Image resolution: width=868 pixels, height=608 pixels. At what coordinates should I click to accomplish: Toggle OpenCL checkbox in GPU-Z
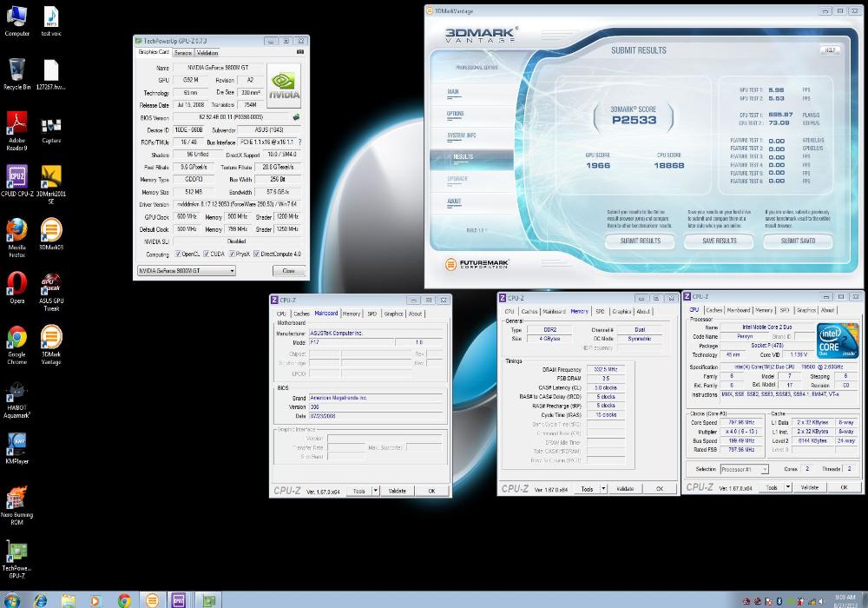178,254
